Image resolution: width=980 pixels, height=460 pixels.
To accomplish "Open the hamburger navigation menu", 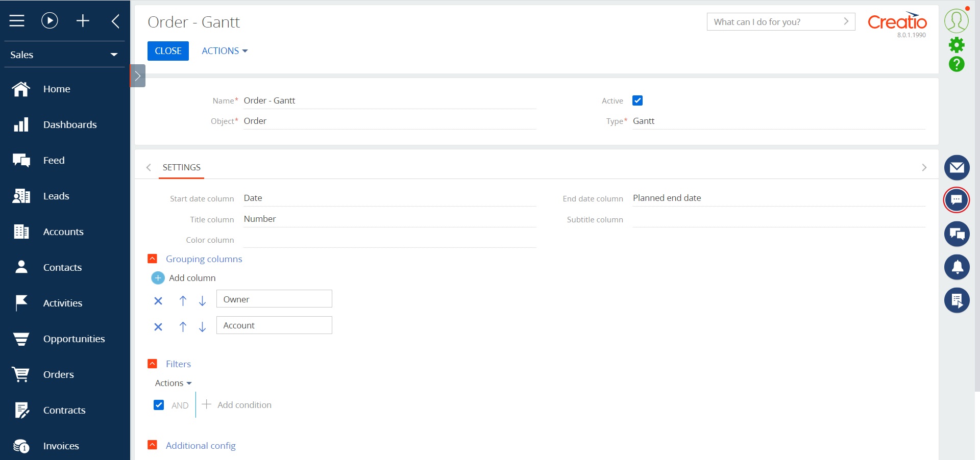I will point(17,21).
